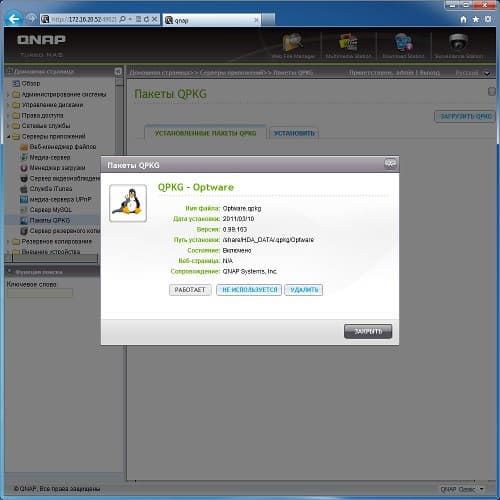Click the Загрузить QPKG button
Screen dimensions: 500x500
click(465, 116)
